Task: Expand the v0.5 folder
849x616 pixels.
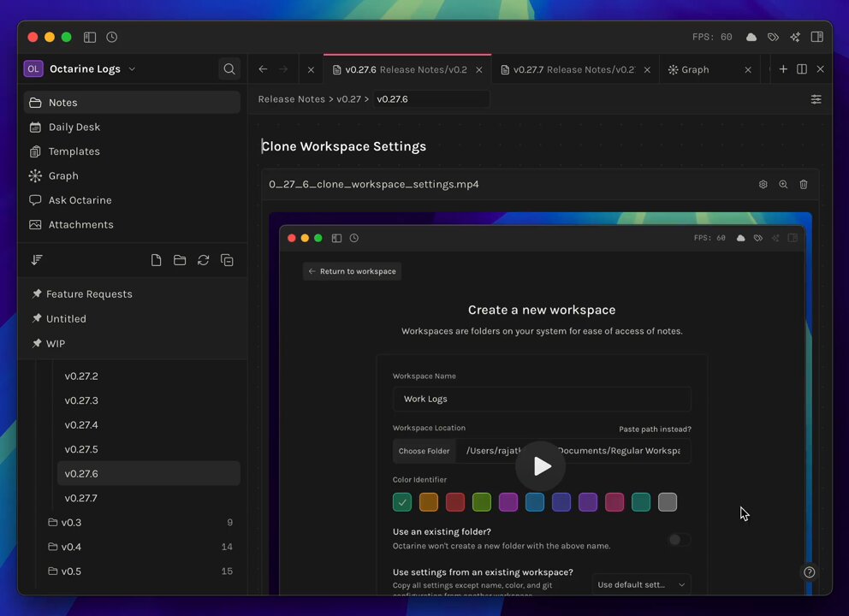Action: 140,571
